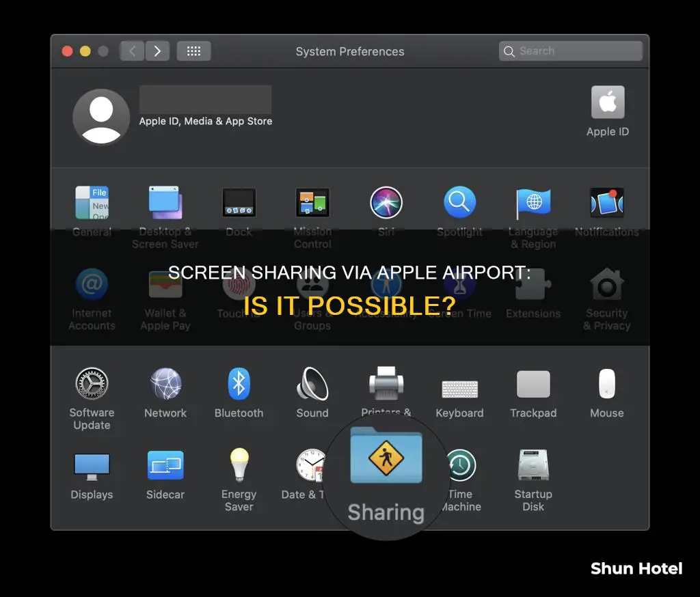
Task: Open Spotlight preferences
Action: [459, 203]
